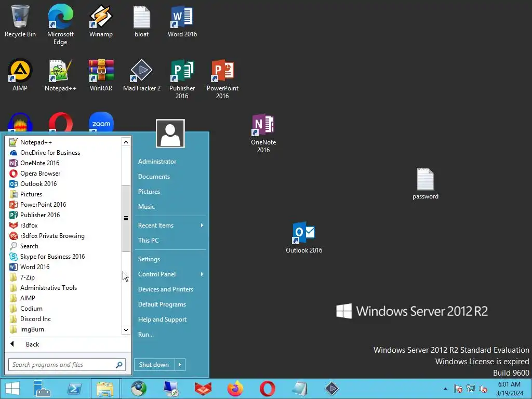
Task: Click the MadTracker icon on taskbar
Action: (x=331, y=389)
